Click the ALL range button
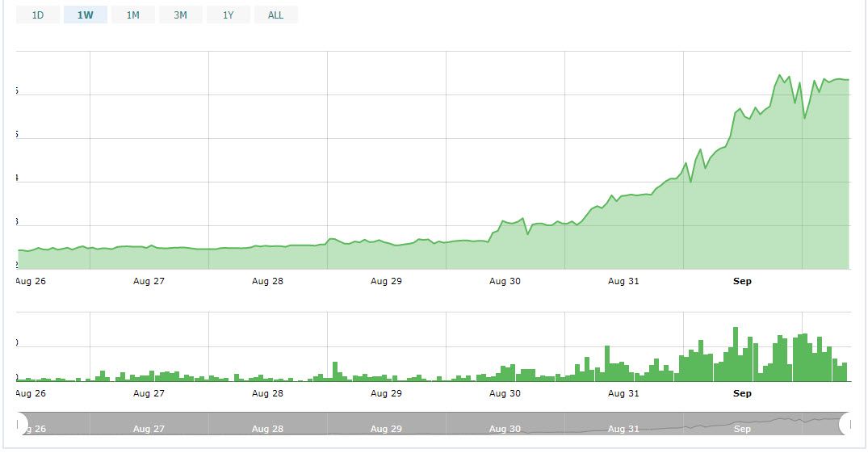The height and width of the screenshot is (453, 868). pyautogui.click(x=275, y=15)
